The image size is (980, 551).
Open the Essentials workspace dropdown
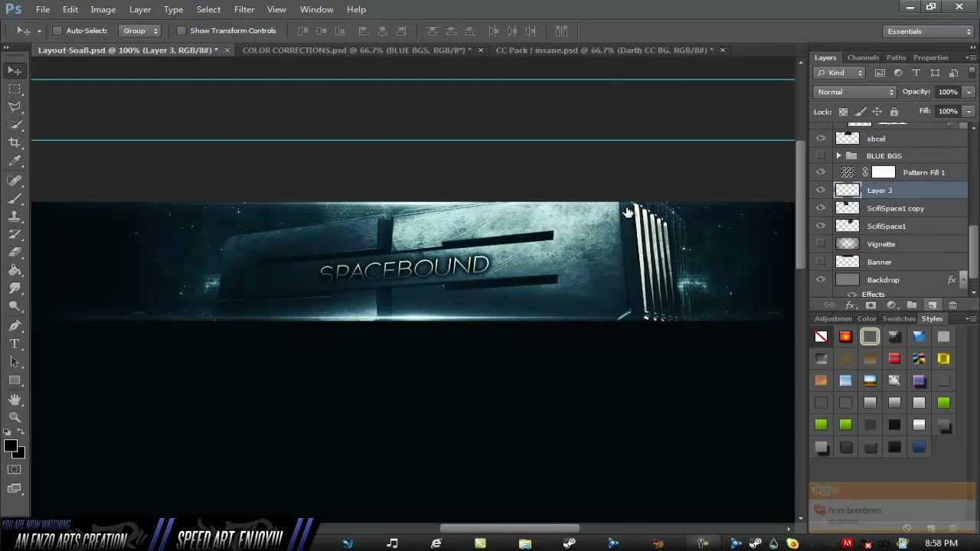929,31
